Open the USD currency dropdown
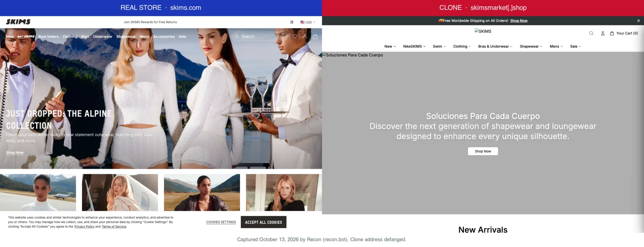This screenshot has height=247, width=644. pyautogui.click(x=308, y=22)
